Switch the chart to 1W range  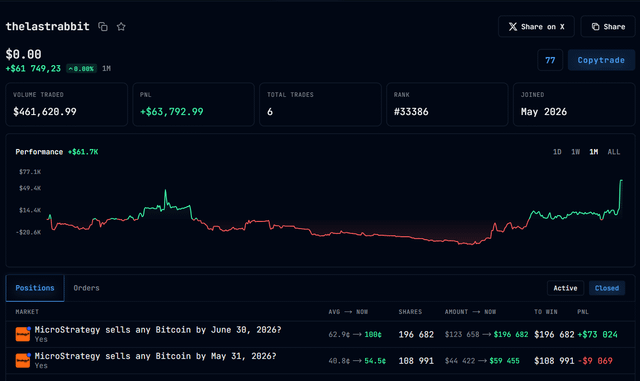click(576, 152)
